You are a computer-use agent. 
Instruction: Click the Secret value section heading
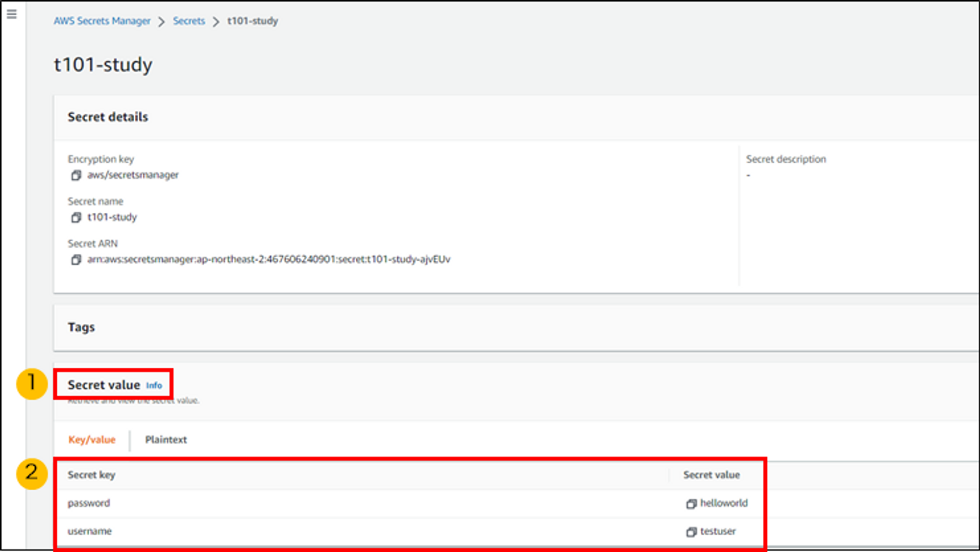(104, 385)
